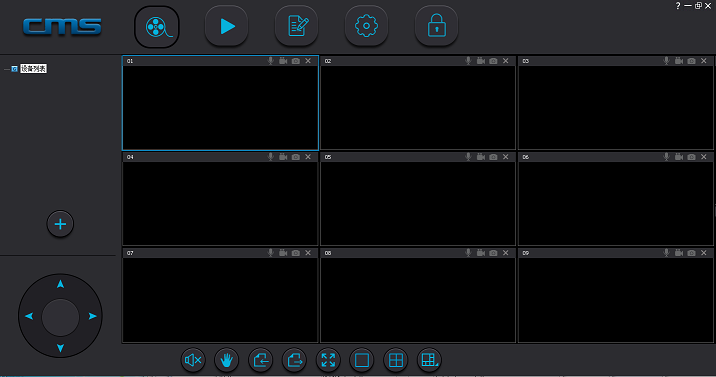This screenshot has height=377, width=716.
Task: Toggle microphone on channel 02
Action: click(469, 61)
